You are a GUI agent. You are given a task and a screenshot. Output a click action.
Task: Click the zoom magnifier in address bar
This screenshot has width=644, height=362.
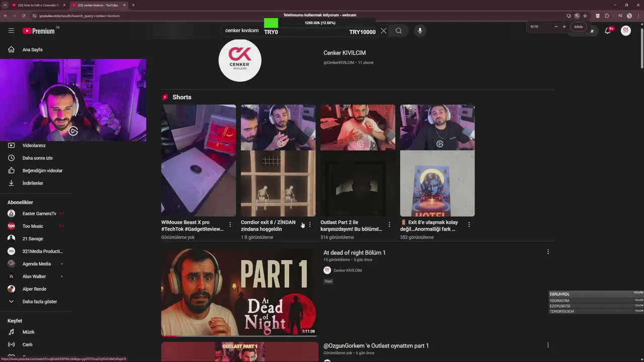pos(577,16)
